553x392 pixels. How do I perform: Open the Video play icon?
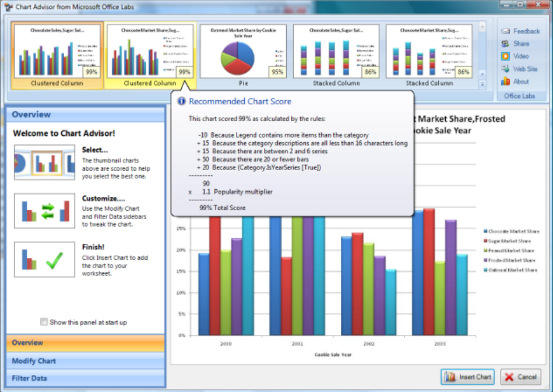click(505, 56)
